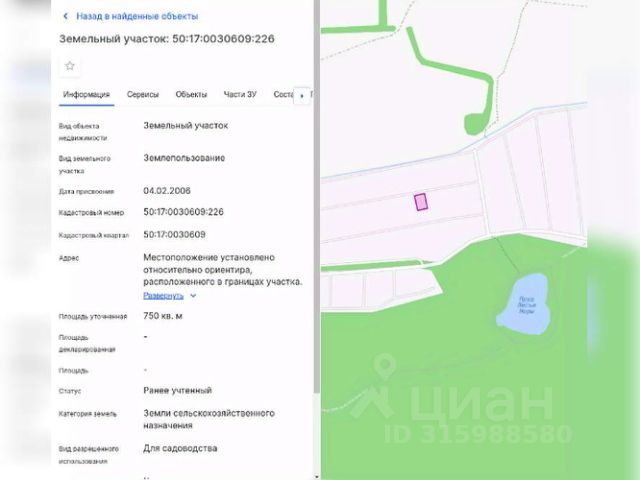Viewport: 640px width, 480px height.
Task: Click the cadastral quarter value 50:17:0030609
Action: click(174, 235)
